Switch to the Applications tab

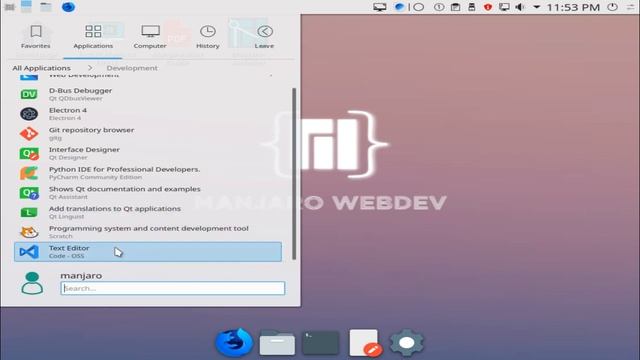tap(93, 37)
